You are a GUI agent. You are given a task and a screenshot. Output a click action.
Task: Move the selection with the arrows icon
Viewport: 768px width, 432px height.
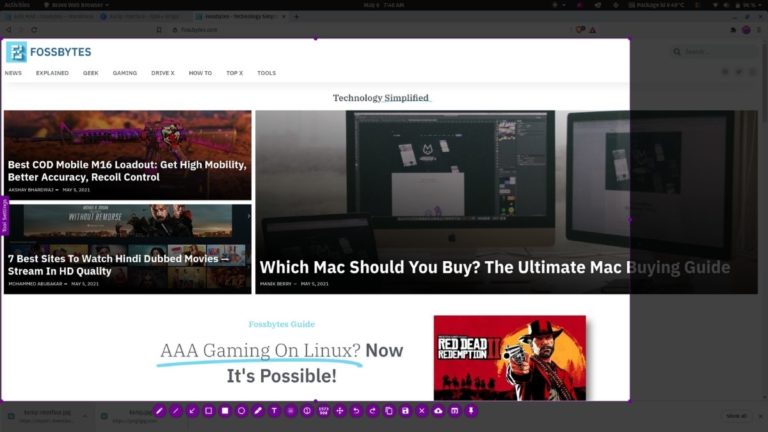[340, 411]
